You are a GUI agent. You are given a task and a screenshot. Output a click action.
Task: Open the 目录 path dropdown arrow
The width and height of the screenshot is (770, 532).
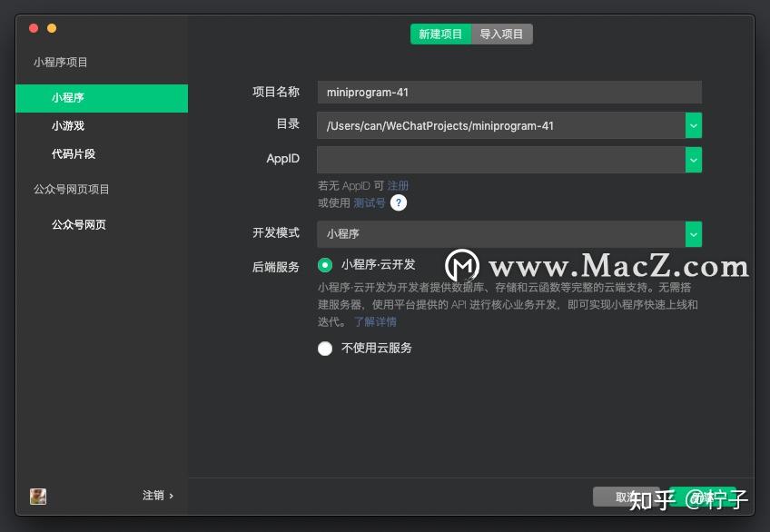click(694, 125)
